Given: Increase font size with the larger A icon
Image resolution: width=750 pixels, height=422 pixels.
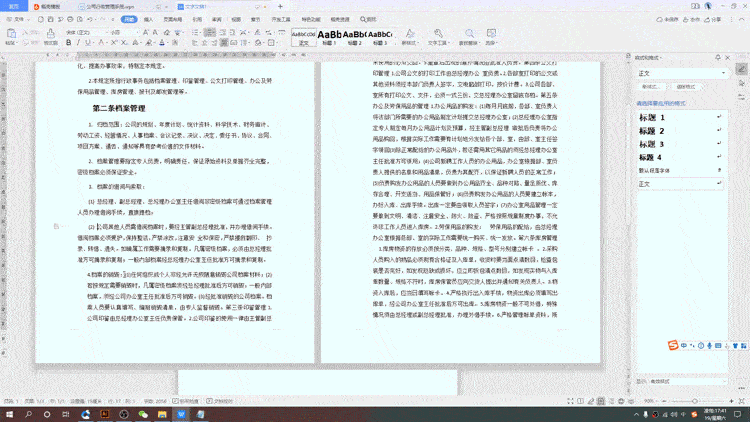Looking at the screenshot, I should 146,33.
